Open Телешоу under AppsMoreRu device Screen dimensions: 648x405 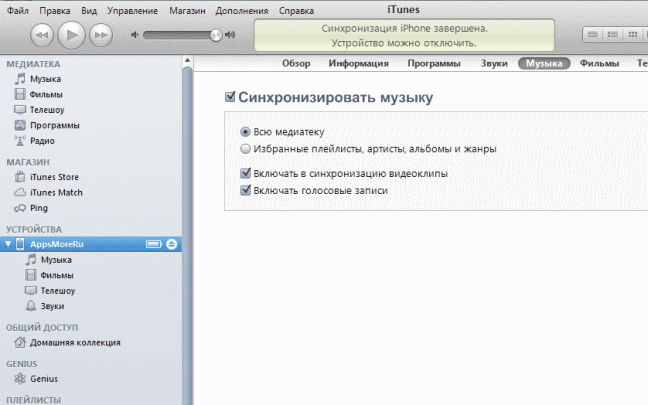(58, 291)
